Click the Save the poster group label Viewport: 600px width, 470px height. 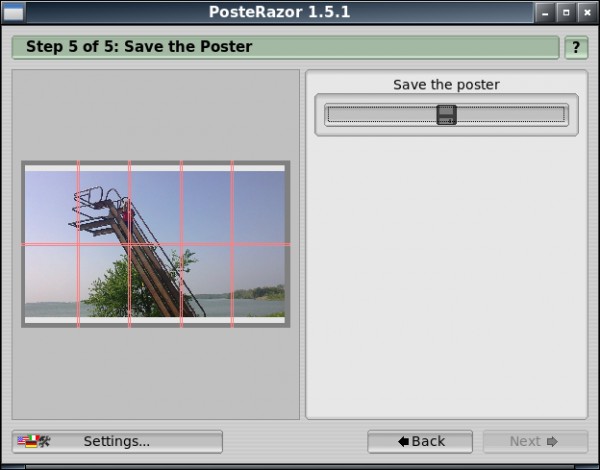(x=446, y=85)
